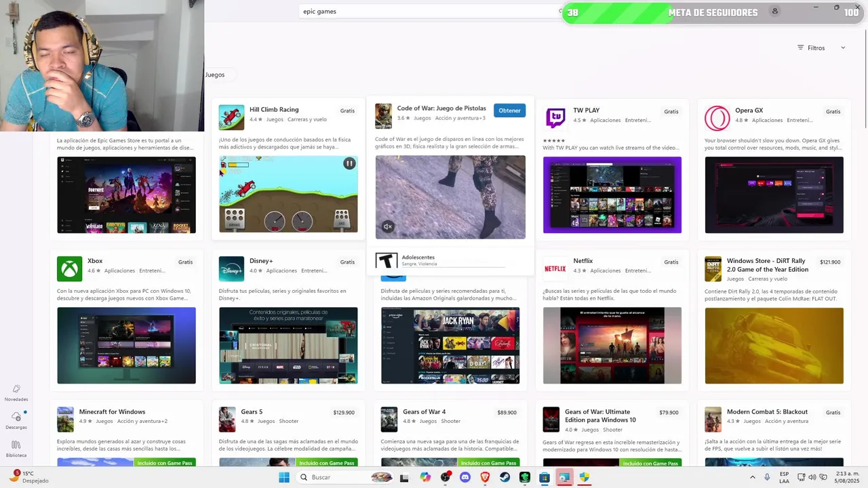
Task: Open the DiRT Rally 2.0 game icon
Action: point(713,268)
